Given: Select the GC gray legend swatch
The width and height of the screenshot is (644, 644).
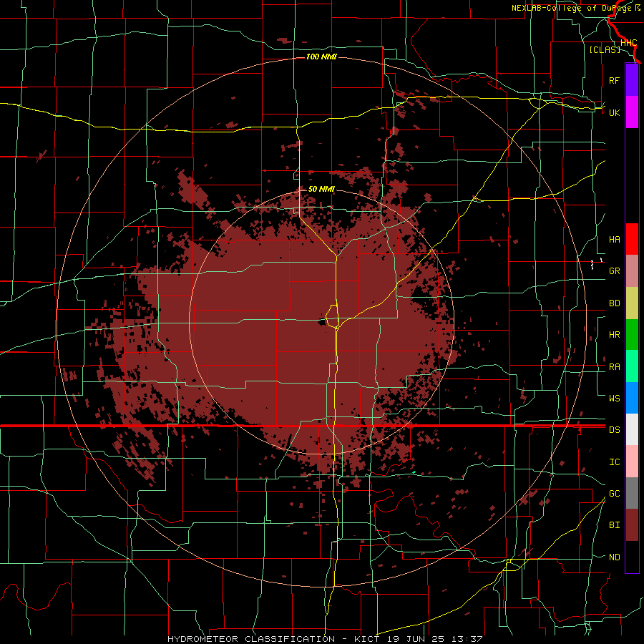Looking at the screenshot, I should [632, 493].
